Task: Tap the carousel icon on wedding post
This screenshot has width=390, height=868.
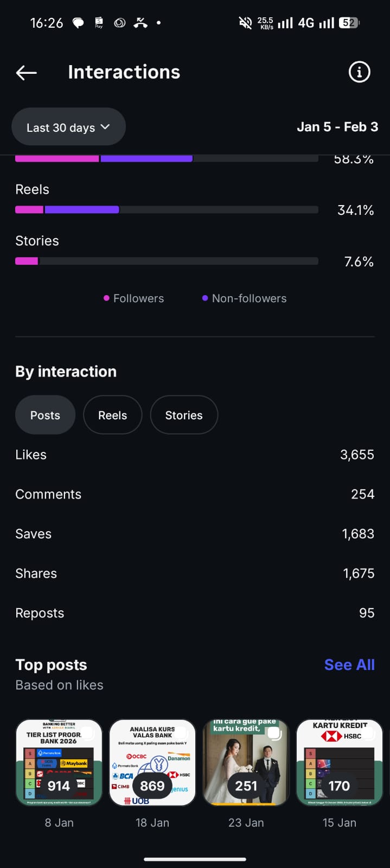Action: click(x=275, y=733)
